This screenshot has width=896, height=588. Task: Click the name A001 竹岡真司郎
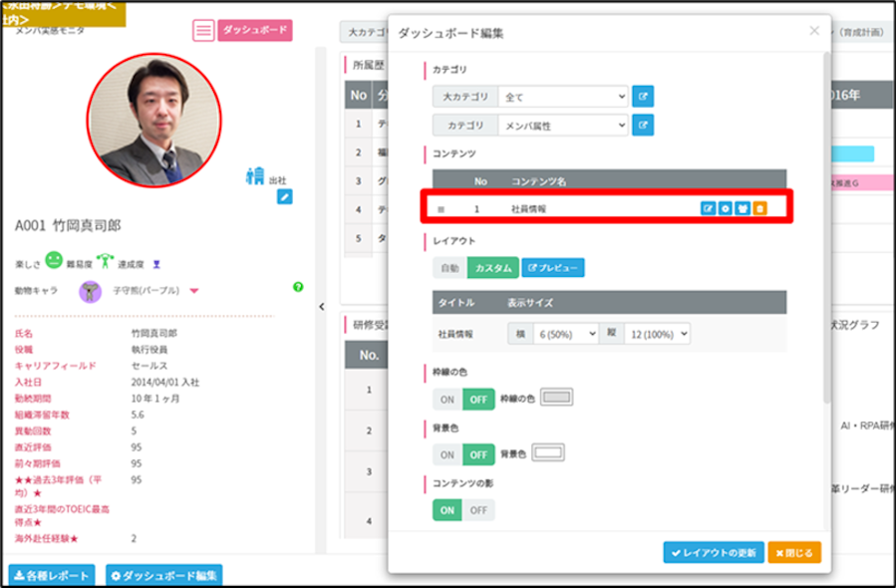pos(68,225)
